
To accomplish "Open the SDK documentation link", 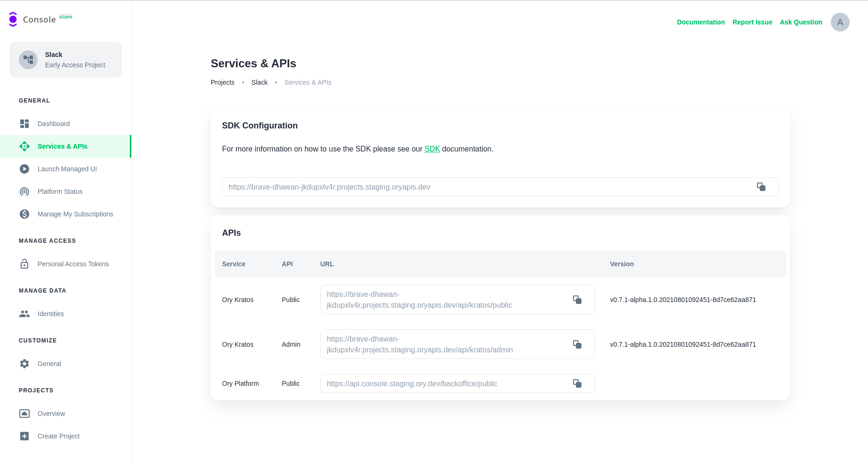I will coord(432,149).
